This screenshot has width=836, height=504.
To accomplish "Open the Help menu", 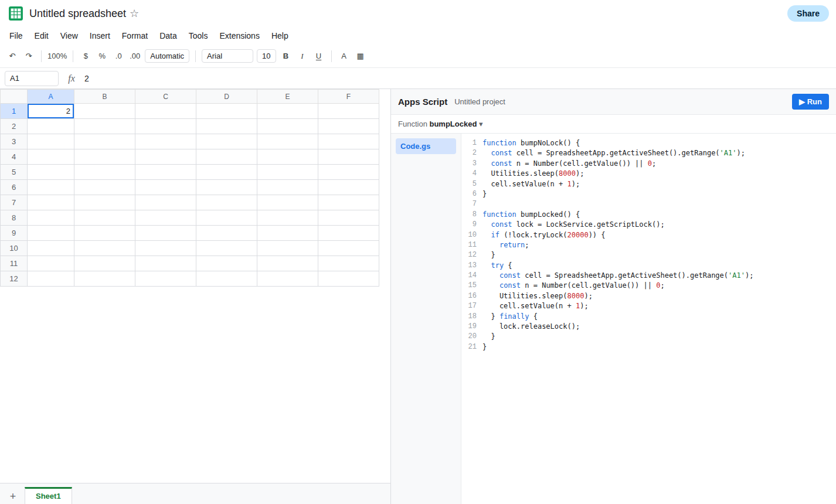I will (x=280, y=36).
